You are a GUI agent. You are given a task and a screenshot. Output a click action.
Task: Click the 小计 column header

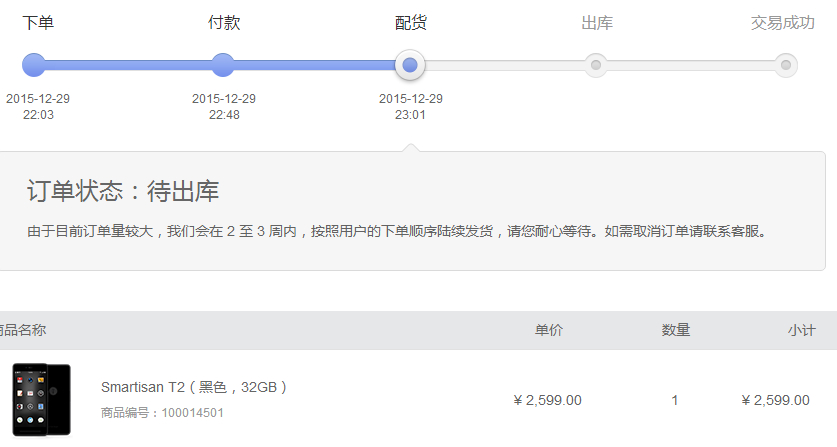pyautogui.click(x=802, y=330)
